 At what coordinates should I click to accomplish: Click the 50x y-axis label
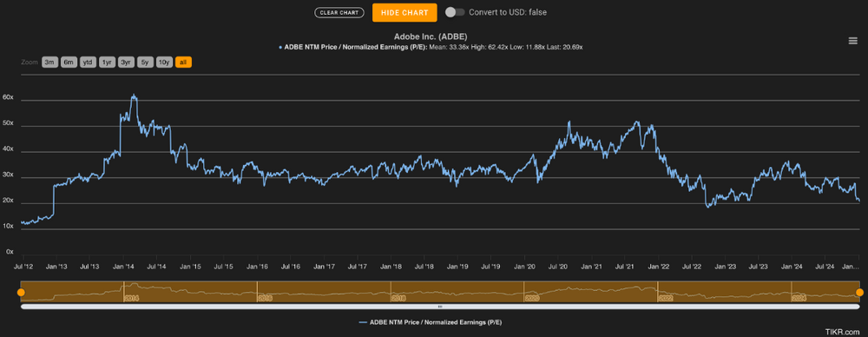[8, 122]
